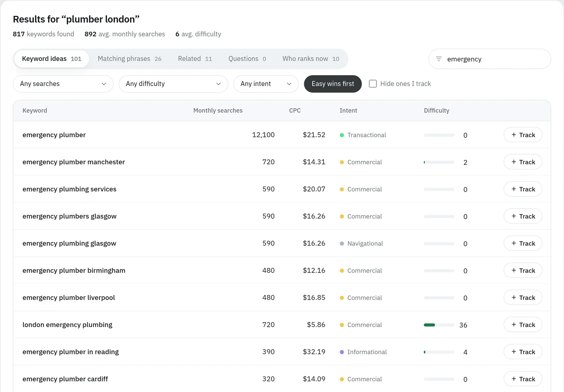Click the Transactional intent label
This screenshot has height=392, width=564.
click(367, 135)
